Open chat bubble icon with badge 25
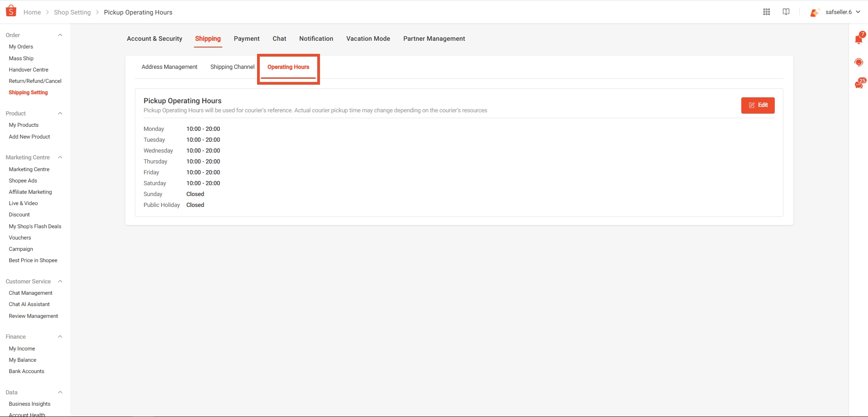The width and height of the screenshot is (868, 417). [859, 84]
